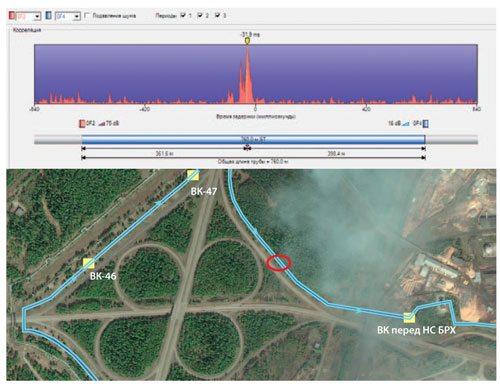Image resolution: width=500 pixels, height=384 pixels.
Task: Click the 361.6 m distance label
Action: click(x=164, y=154)
